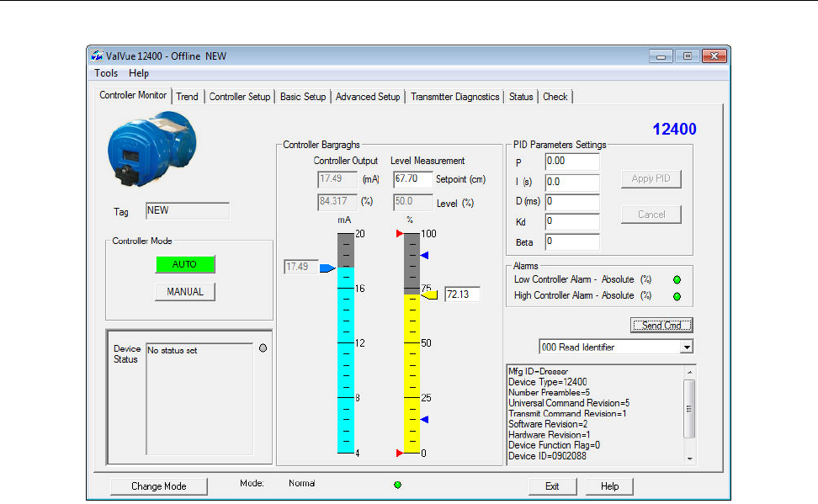Select the Controler Monitor tab
Screen dimensions: 818x504
[x=133, y=95]
